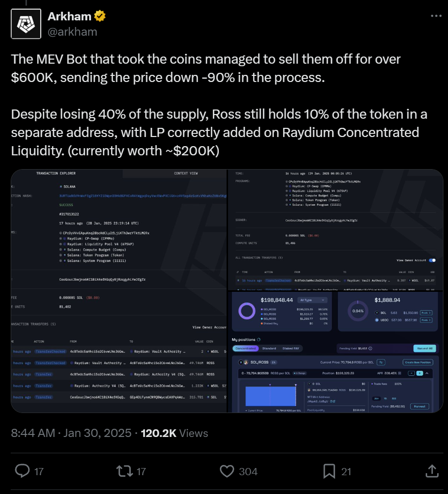Open the @arkham handle link
This screenshot has width=448, height=494.
click(72, 32)
